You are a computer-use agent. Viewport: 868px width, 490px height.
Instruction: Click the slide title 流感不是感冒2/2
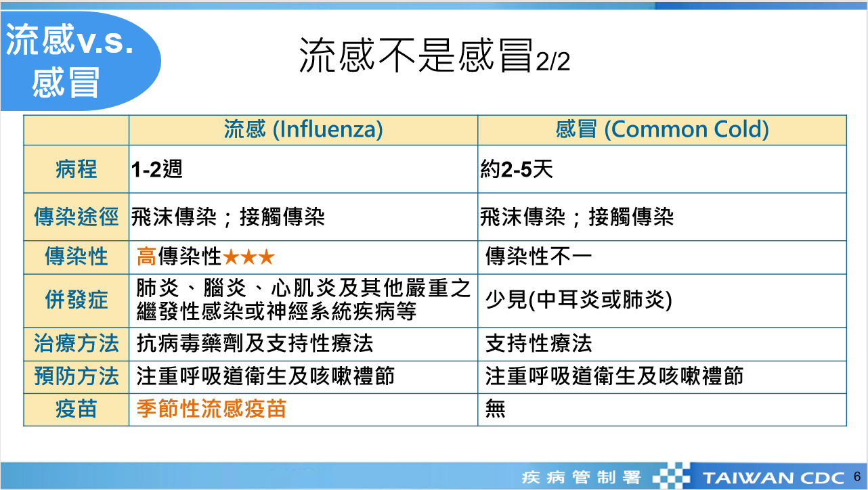pos(435,55)
